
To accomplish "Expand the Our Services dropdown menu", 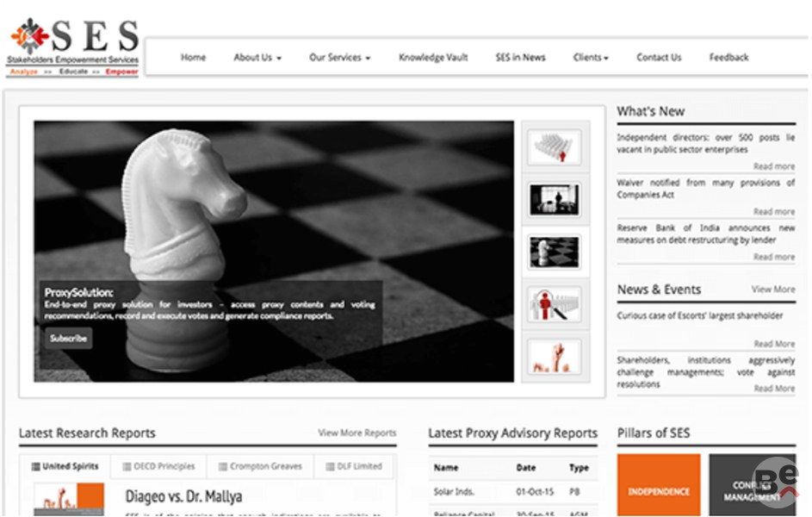I will tap(339, 58).
